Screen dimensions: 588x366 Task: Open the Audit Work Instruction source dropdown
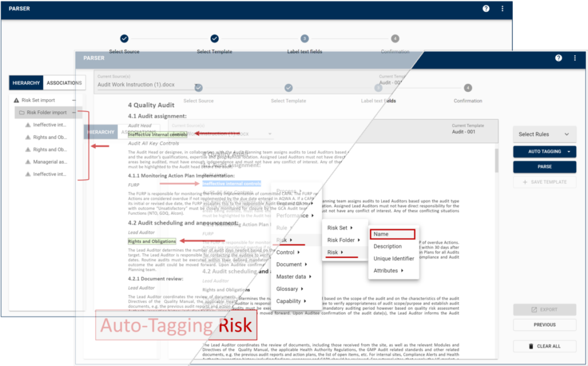pos(195,84)
